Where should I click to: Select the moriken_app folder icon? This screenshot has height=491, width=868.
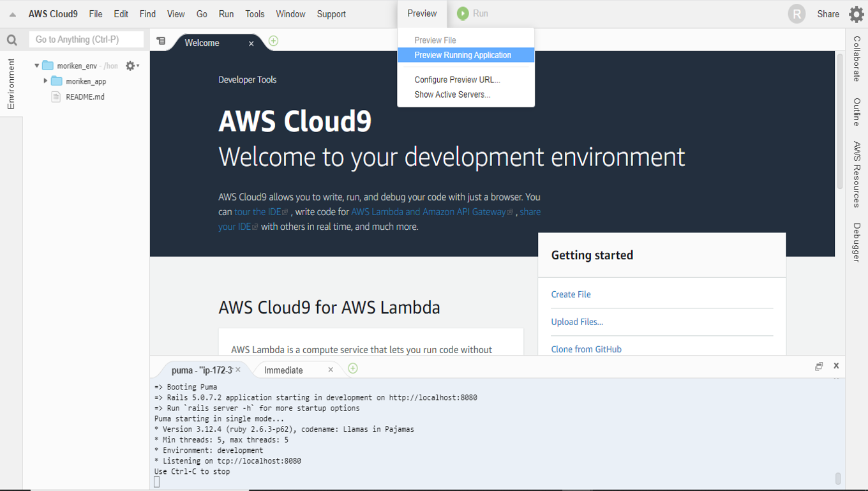coord(56,81)
